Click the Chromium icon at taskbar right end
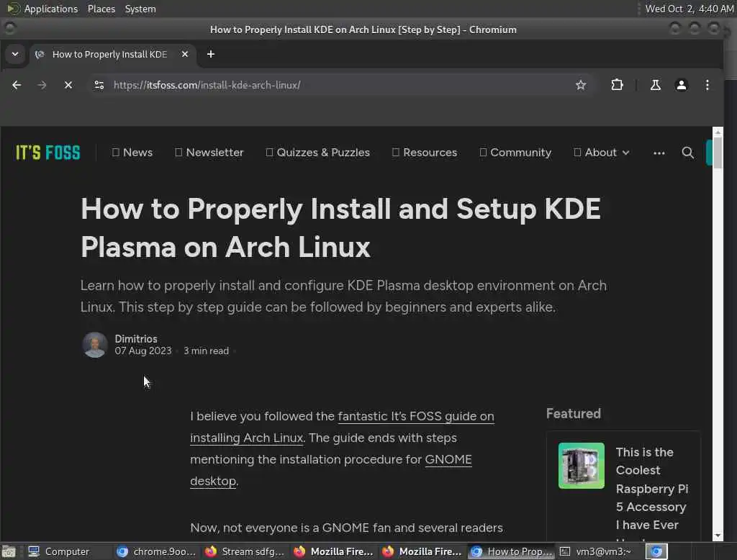 (656, 551)
